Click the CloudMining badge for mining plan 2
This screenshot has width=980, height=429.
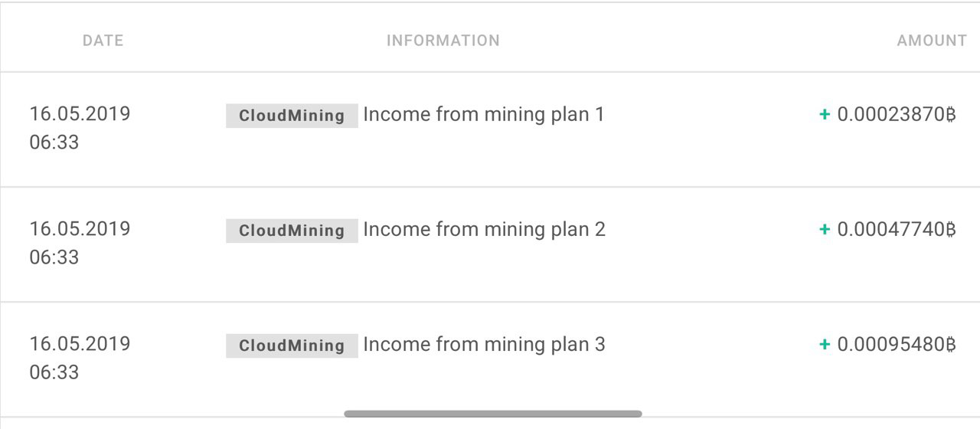point(292,231)
